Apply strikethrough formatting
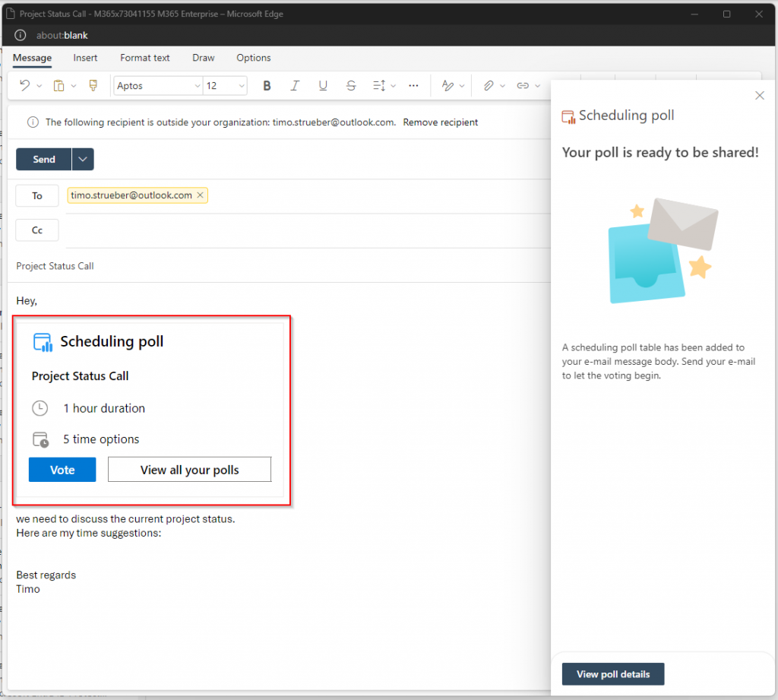The width and height of the screenshot is (778, 700). tap(351, 86)
